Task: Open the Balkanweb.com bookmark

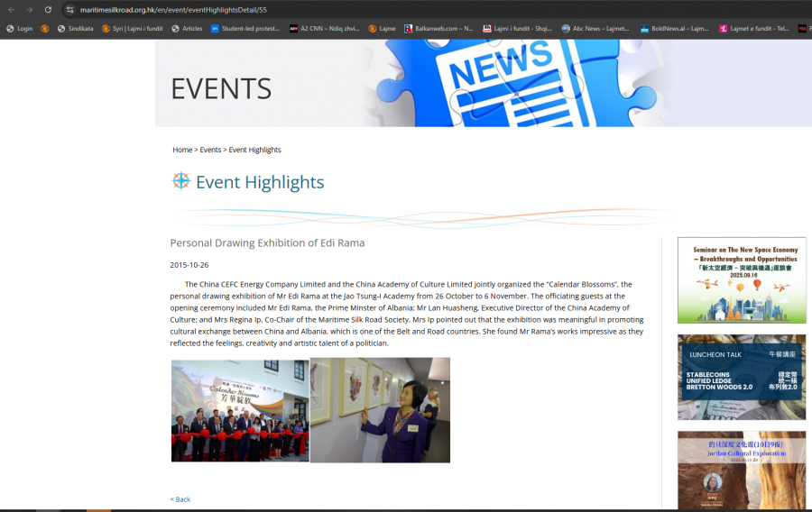Action: [438, 29]
